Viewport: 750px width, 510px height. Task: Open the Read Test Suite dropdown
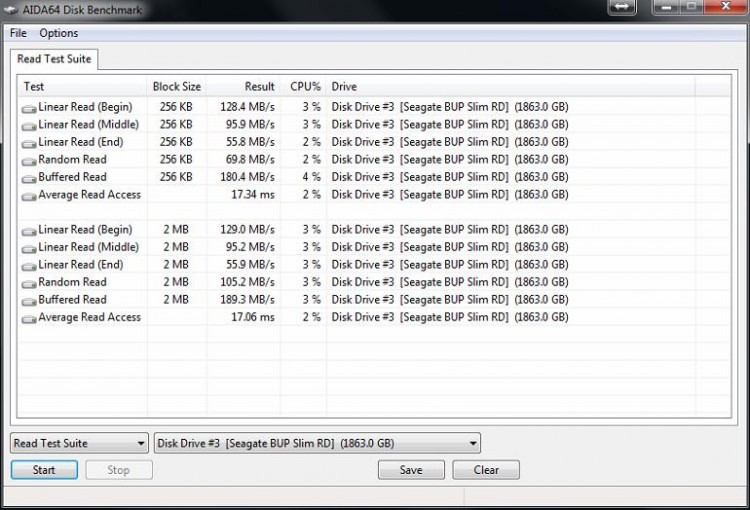click(78, 443)
